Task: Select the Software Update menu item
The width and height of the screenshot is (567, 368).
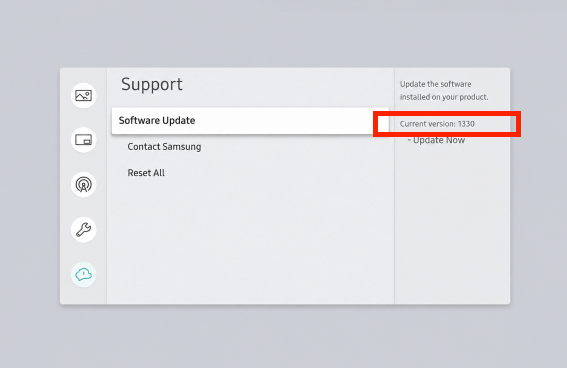Action: 250,121
